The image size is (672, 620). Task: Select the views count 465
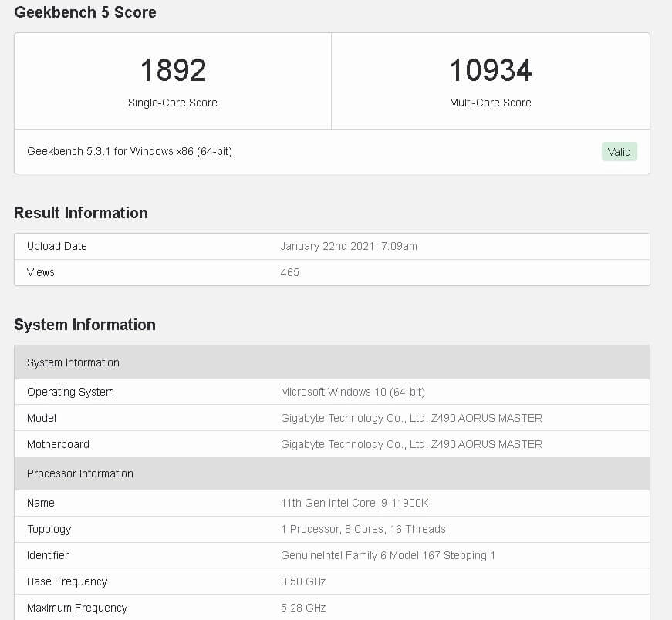(290, 272)
